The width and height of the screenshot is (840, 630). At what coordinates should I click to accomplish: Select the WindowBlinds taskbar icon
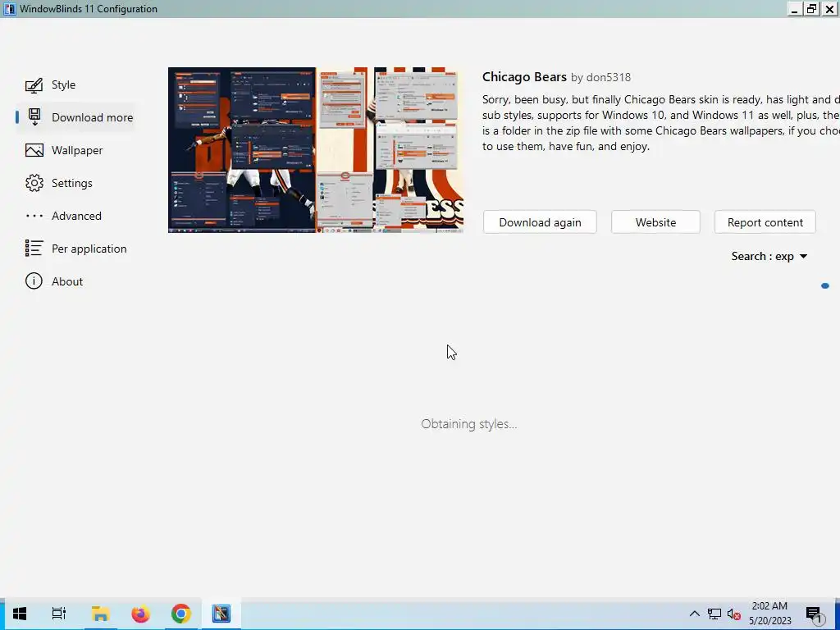[221, 614]
